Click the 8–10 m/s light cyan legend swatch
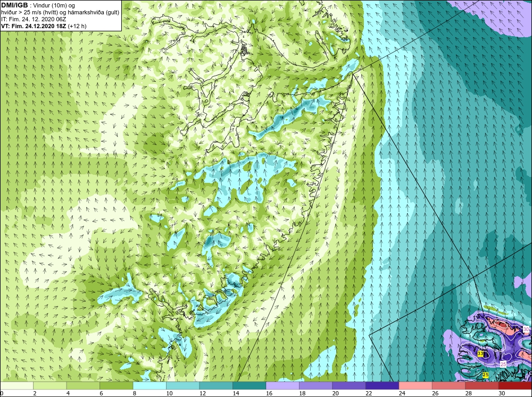Viewport: 532px width, 397px height. point(149,386)
